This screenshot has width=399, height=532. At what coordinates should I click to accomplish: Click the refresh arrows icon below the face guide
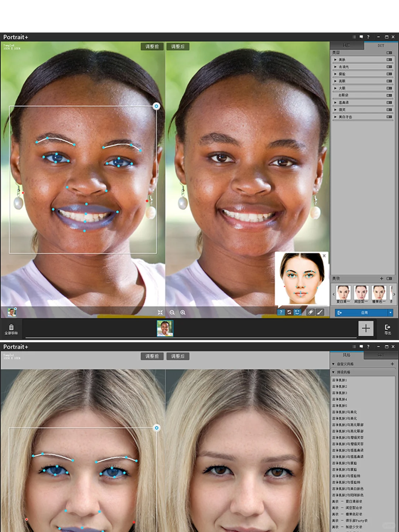pyautogui.click(x=289, y=312)
